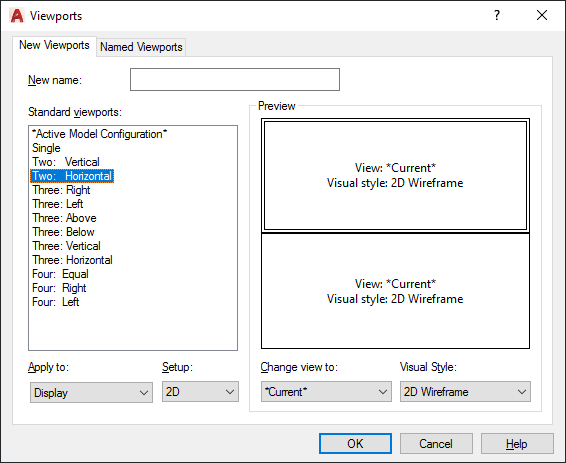The image size is (566, 463).
Task: Confirm with the OK button
Action: [355, 444]
